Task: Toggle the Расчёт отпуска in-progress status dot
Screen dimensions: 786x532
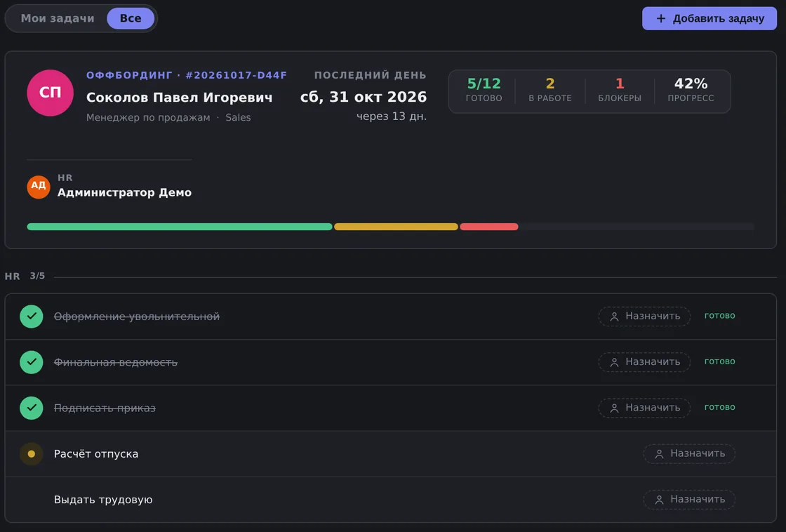Action: point(31,454)
